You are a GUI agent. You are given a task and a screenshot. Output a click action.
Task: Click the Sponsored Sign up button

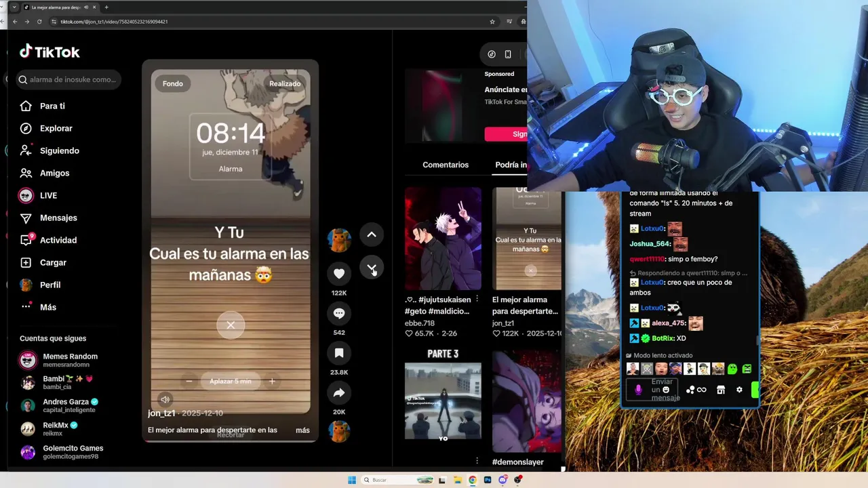[506, 134]
